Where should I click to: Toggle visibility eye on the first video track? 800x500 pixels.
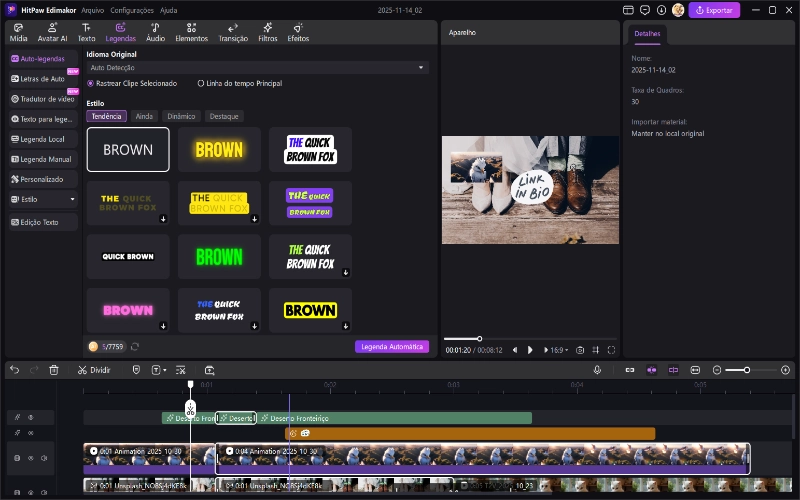pyautogui.click(x=30, y=458)
